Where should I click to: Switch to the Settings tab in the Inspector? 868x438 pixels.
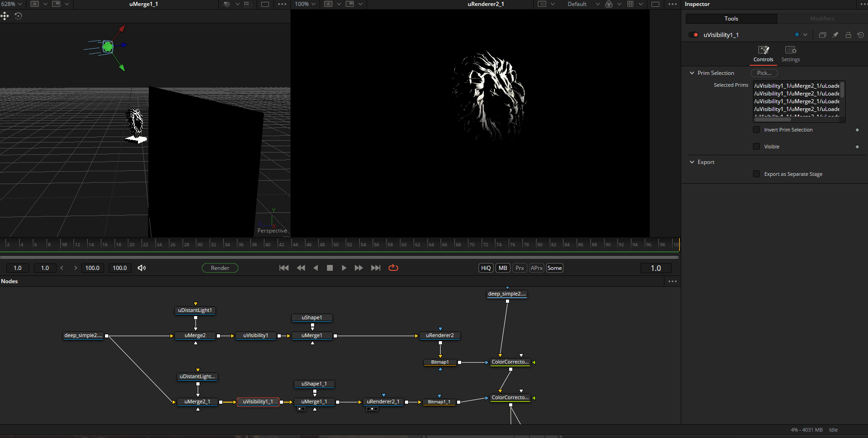790,53
